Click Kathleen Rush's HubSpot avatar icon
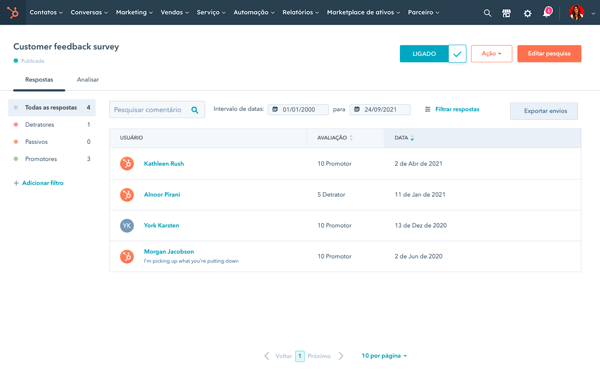The image size is (600, 381). [127, 163]
